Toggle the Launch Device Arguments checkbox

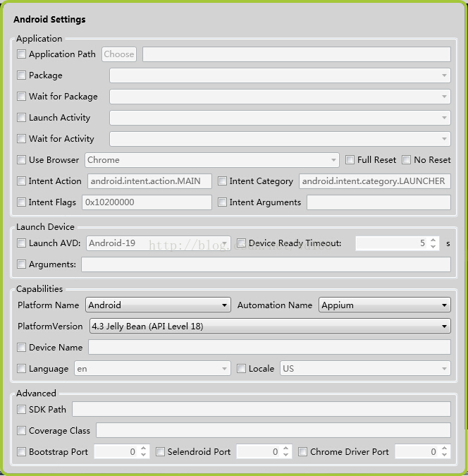[21, 264]
